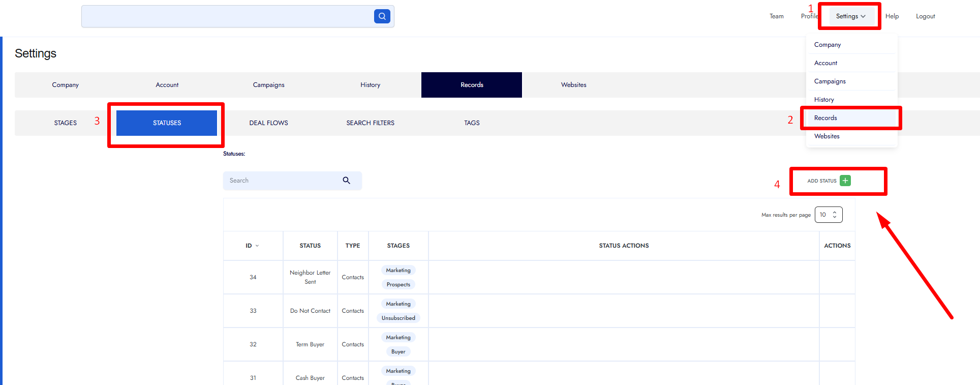
Task: Open the Settings dropdown menu
Action: click(x=850, y=16)
